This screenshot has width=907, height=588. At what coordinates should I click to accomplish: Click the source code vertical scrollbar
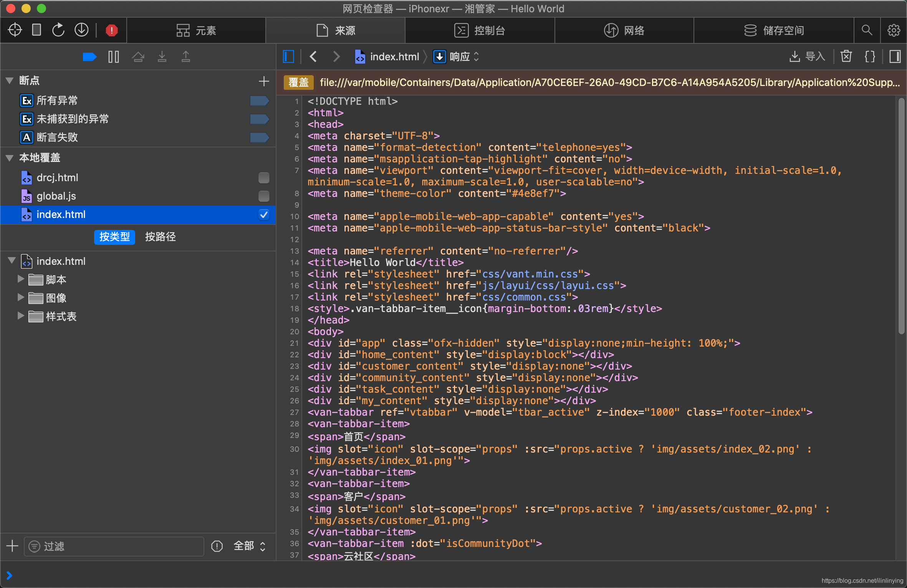click(x=901, y=215)
